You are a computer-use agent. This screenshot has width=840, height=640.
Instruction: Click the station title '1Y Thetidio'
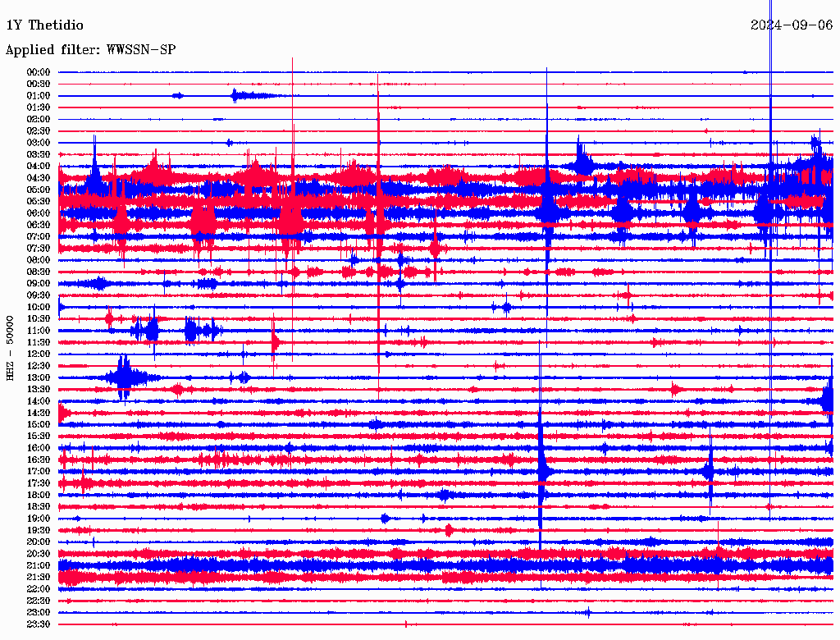[45, 25]
